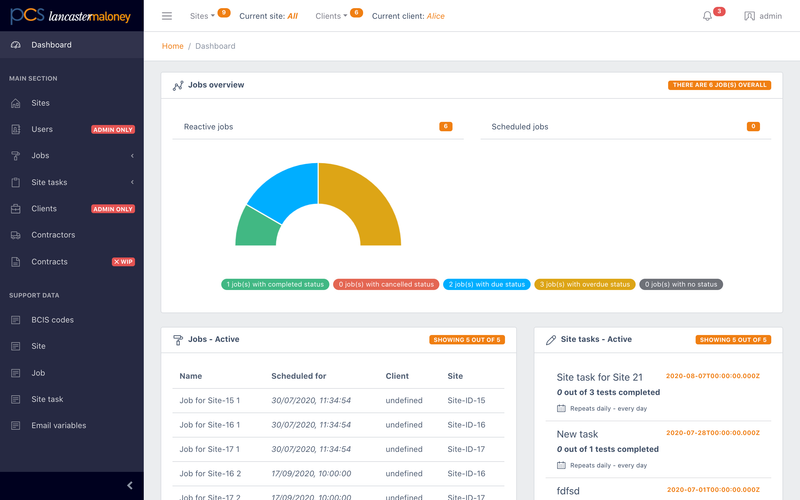
Task: Select the Scheduled jobs tab
Action: [x=626, y=127]
